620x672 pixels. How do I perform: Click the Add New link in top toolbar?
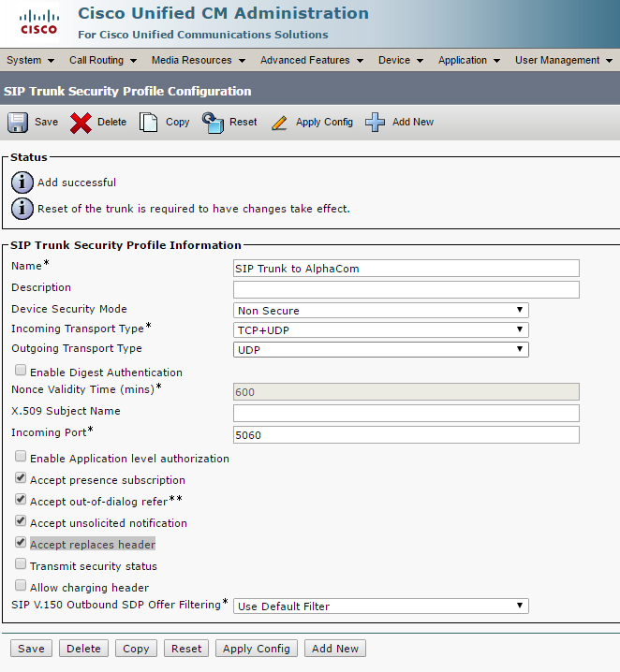413,123
